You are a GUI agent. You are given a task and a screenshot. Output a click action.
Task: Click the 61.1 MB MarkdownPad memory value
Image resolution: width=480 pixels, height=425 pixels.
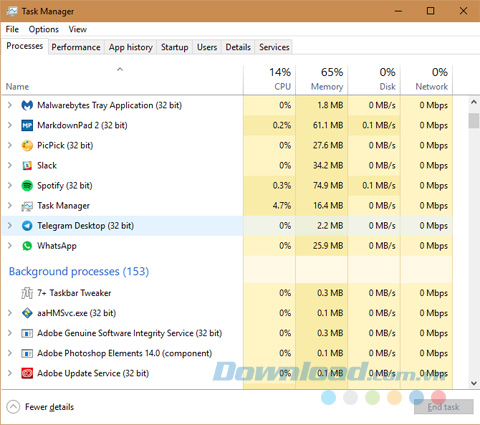pyautogui.click(x=328, y=125)
